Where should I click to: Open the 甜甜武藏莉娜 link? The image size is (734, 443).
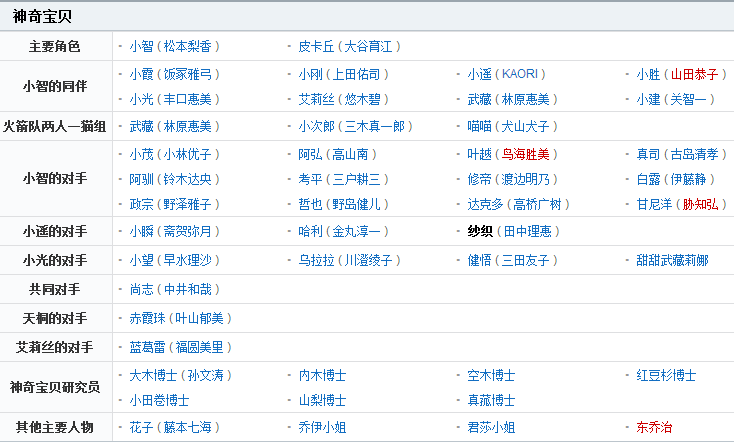pyautogui.click(x=672, y=260)
